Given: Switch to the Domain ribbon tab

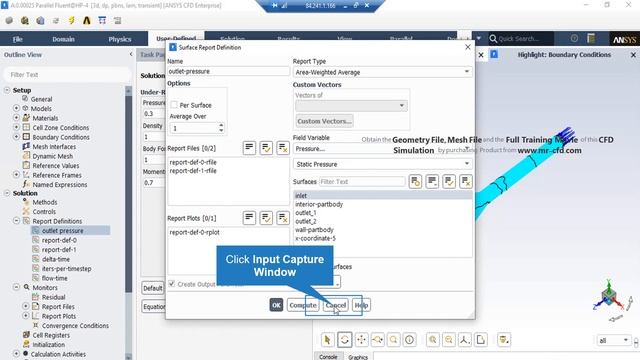Looking at the screenshot, I should tap(63, 39).
